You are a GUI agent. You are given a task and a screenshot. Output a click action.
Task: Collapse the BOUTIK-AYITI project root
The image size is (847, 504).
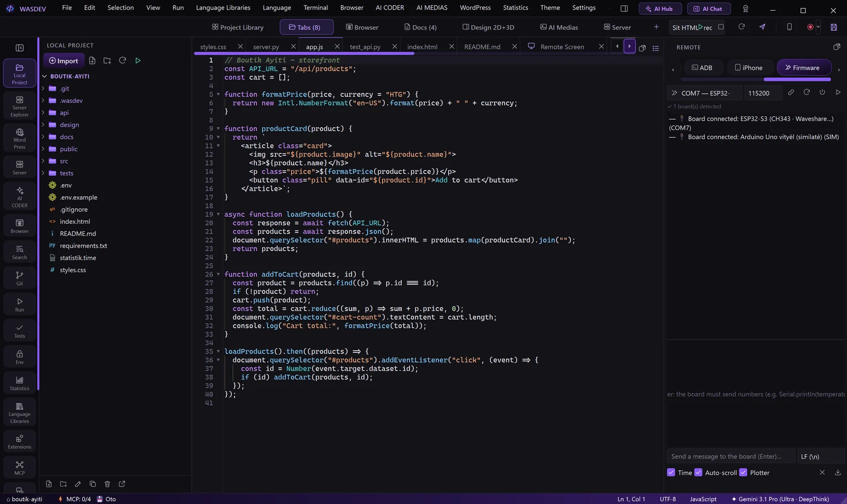(44, 77)
